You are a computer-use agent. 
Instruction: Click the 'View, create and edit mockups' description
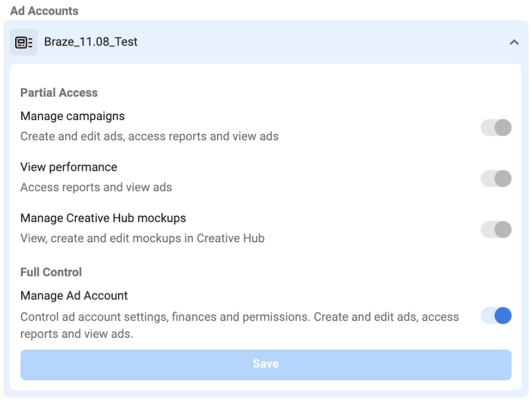(x=142, y=238)
